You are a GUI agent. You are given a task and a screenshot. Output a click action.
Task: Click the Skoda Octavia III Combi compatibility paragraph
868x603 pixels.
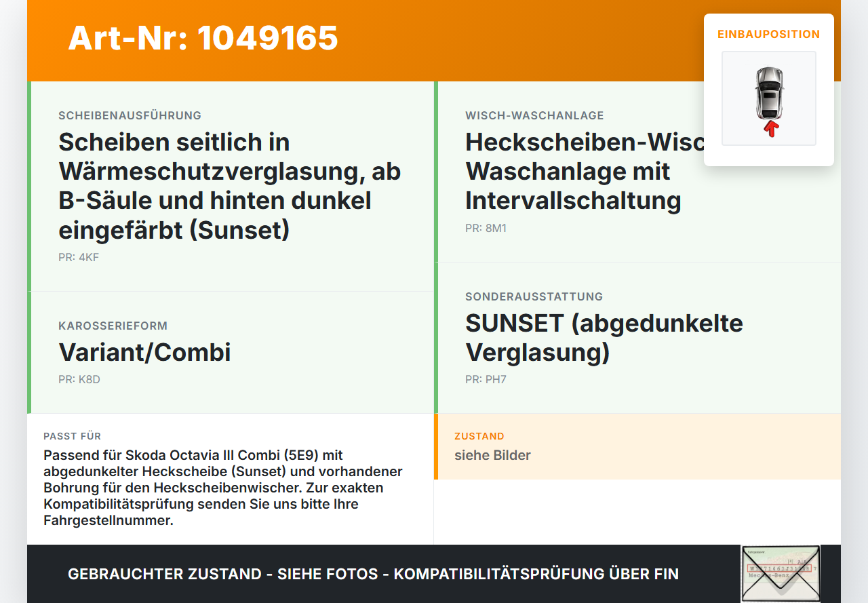point(223,488)
